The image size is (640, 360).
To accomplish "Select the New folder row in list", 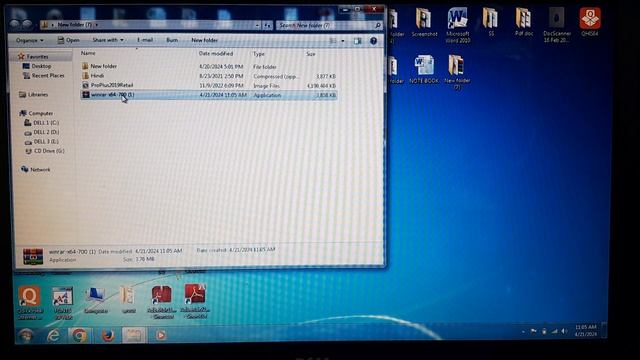I will click(209, 66).
